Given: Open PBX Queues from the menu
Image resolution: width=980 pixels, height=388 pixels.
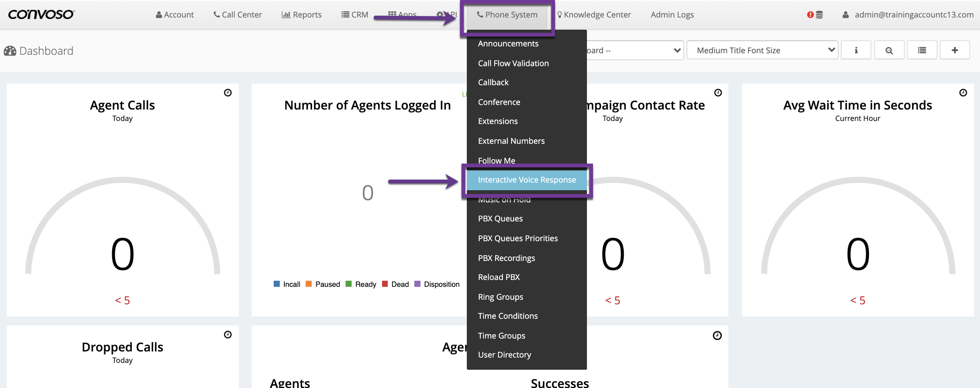Looking at the screenshot, I should pos(500,219).
